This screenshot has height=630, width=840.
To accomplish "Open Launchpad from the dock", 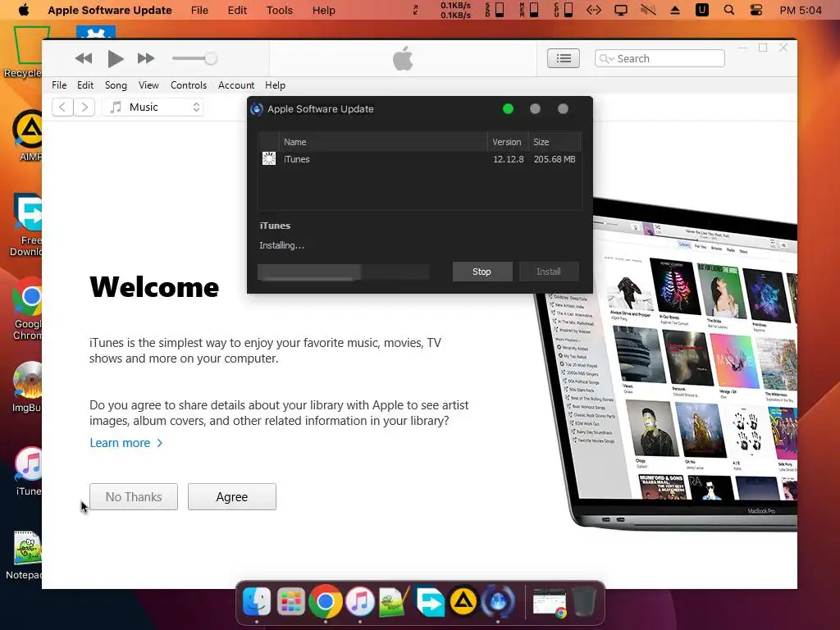I will point(291,601).
